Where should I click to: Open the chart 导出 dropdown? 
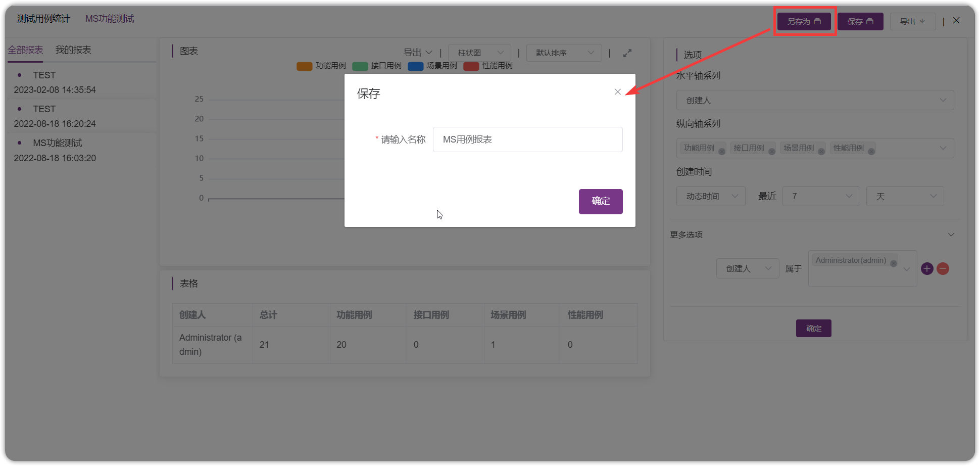click(x=418, y=53)
